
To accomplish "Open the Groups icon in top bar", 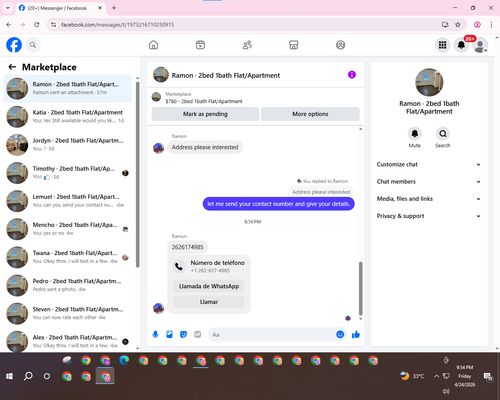I will coord(340,45).
